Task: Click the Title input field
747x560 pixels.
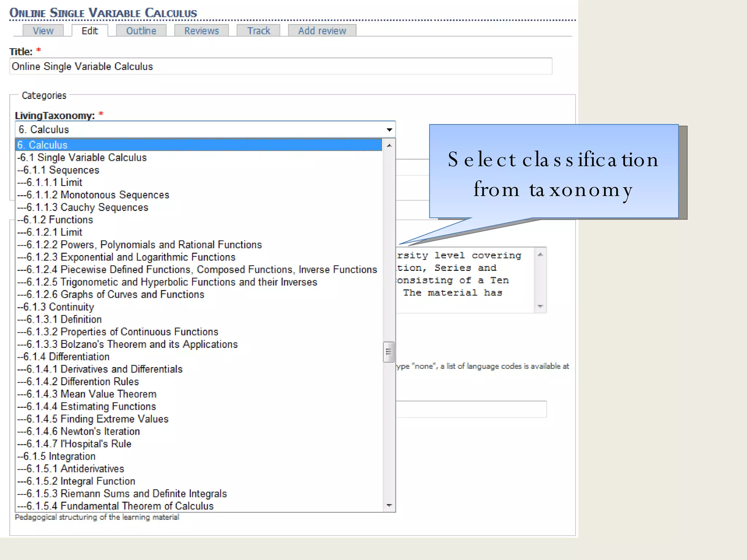Action: [281, 66]
